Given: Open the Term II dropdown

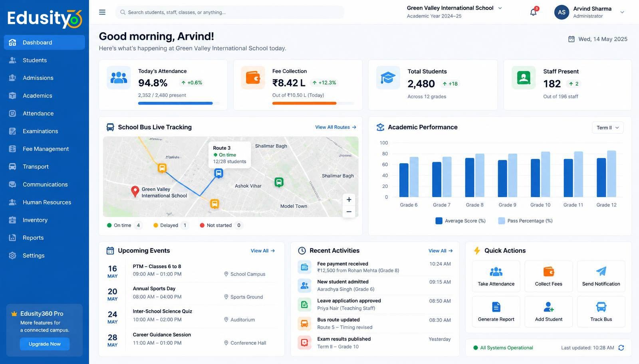Looking at the screenshot, I should tap(607, 128).
